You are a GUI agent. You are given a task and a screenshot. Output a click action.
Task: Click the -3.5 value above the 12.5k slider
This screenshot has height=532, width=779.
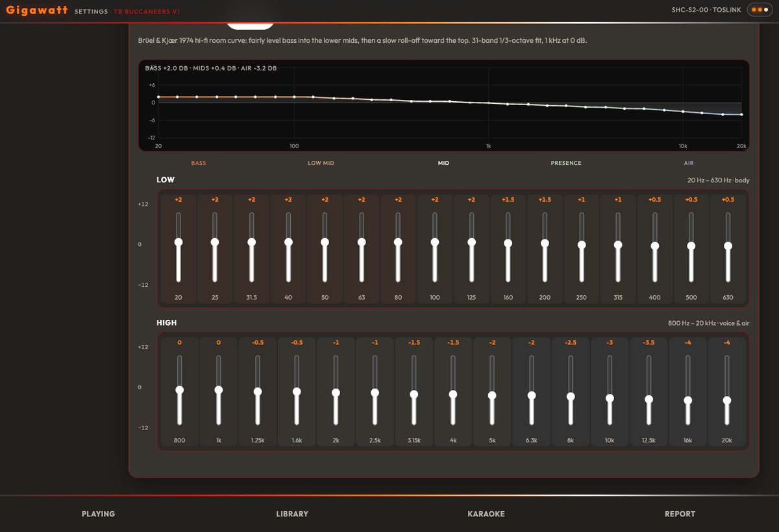[649, 343]
